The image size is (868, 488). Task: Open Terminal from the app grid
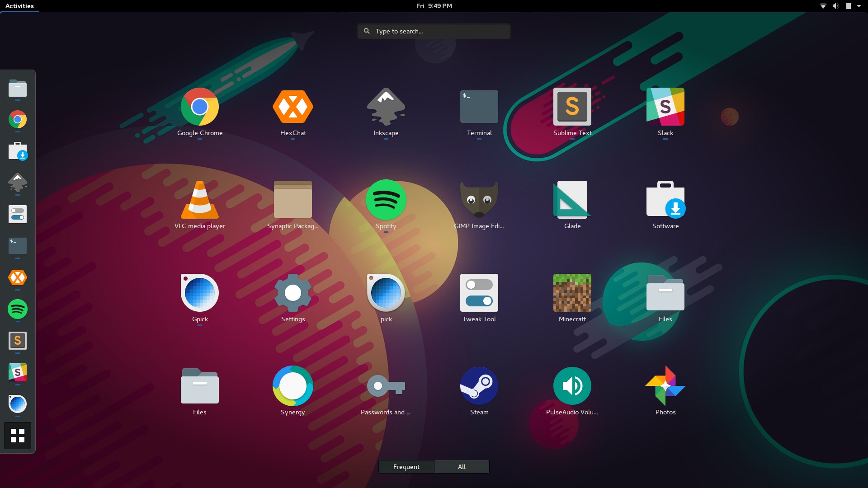[479, 107]
